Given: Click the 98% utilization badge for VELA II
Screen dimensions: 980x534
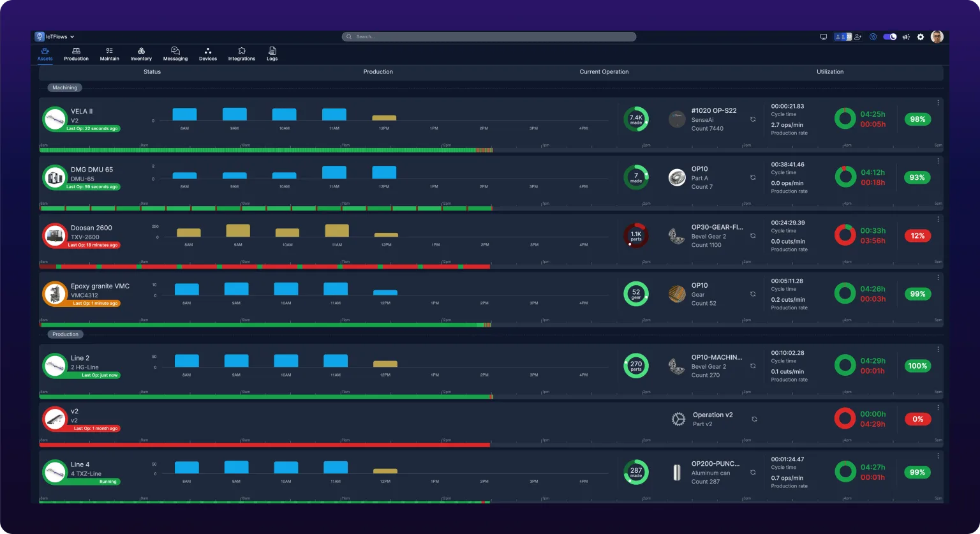Looking at the screenshot, I should pos(917,119).
